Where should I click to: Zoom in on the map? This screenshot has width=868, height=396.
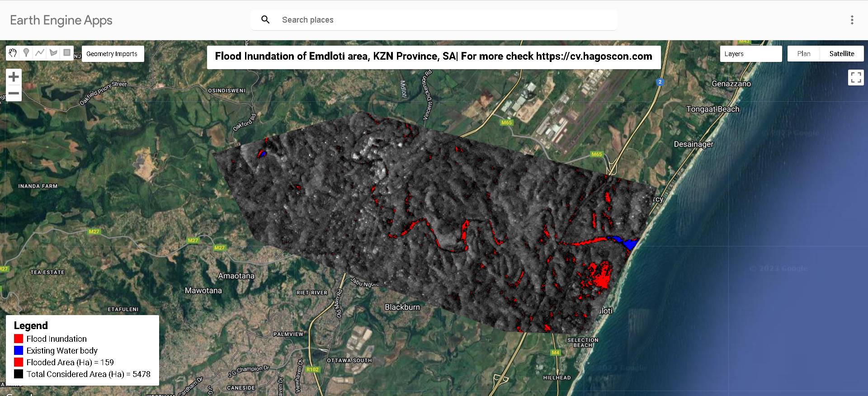pos(14,77)
